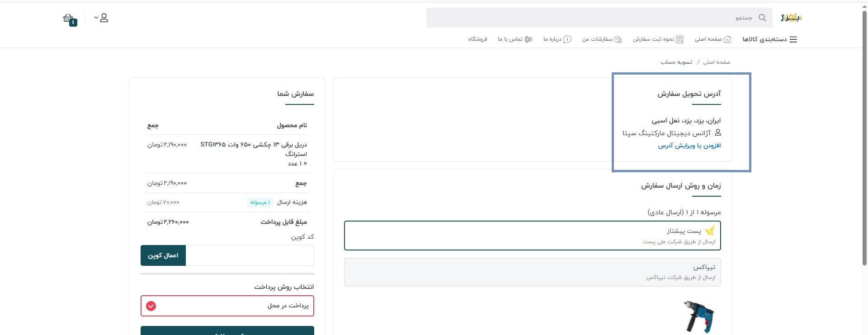Click افزودن یا ویرایش آدرس link
Image resolution: width=868 pixels, height=335 pixels.
(689, 146)
